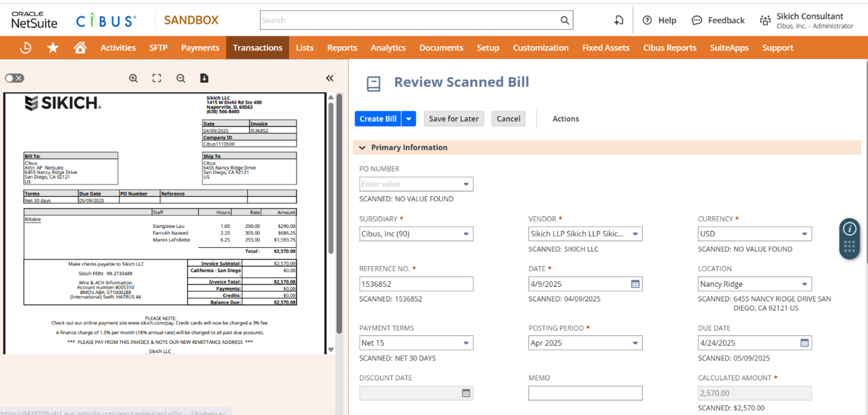
Task: Open the shortcuts star menu
Action: coord(52,47)
